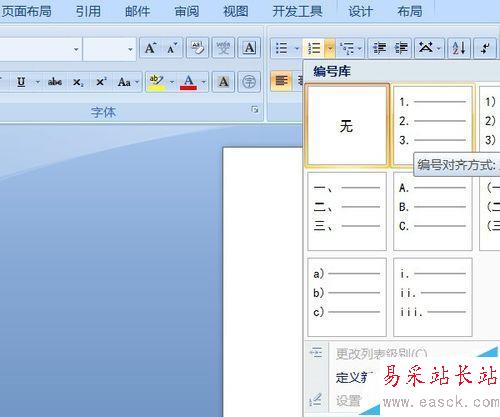Click the 设置编号值 menu entry
This screenshot has height=417, width=500.
(x=349, y=400)
